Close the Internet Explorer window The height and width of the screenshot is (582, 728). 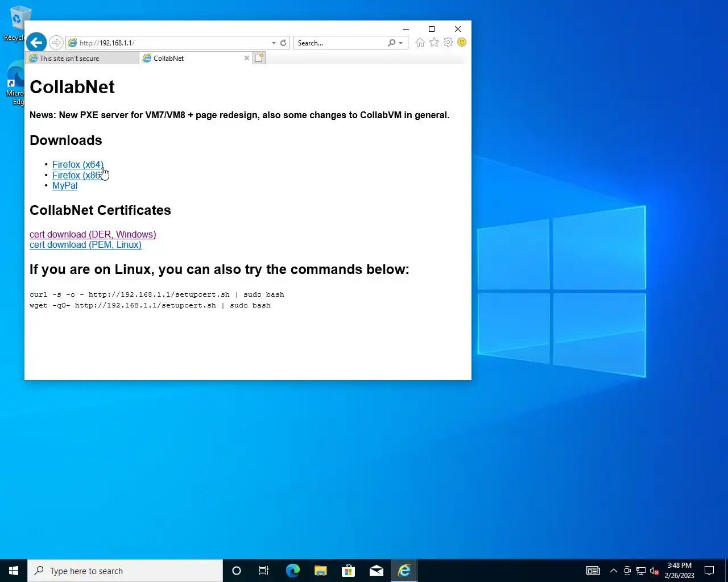[x=458, y=29]
